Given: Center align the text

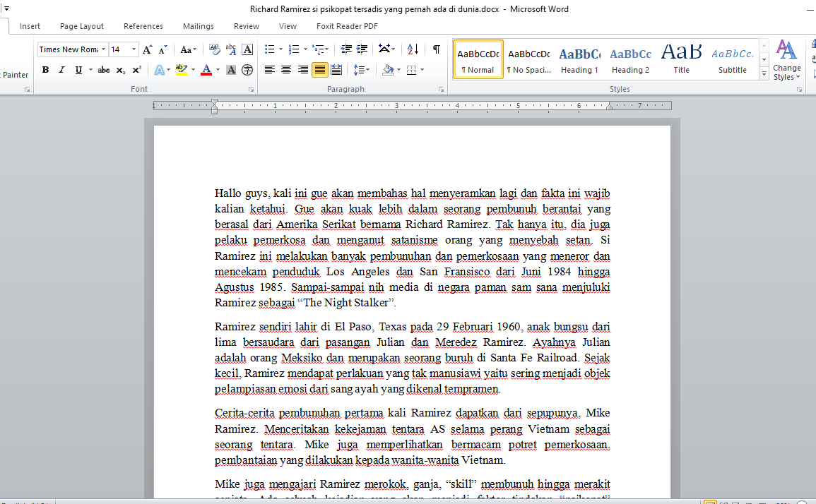Looking at the screenshot, I should click(x=286, y=70).
